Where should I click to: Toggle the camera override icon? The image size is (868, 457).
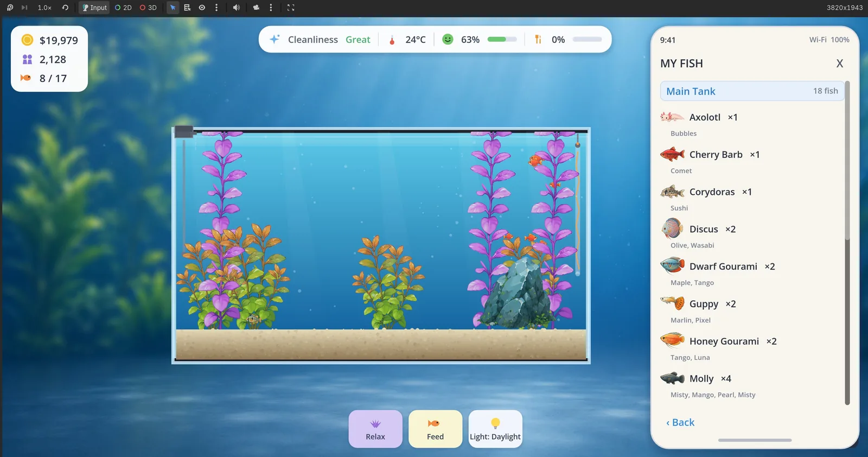coord(256,8)
